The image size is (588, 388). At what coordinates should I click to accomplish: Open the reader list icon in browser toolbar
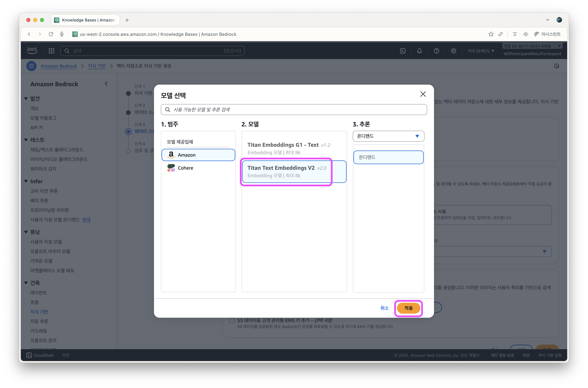(515, 34)
